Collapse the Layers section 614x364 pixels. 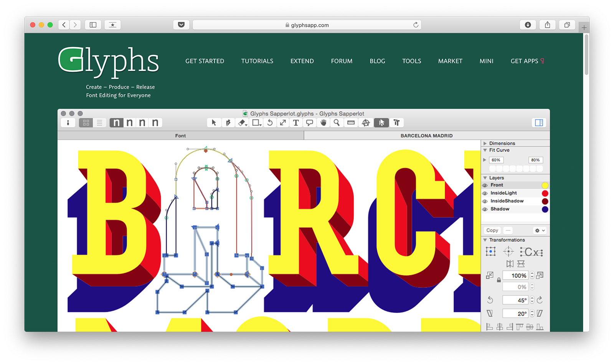(485, 178)
